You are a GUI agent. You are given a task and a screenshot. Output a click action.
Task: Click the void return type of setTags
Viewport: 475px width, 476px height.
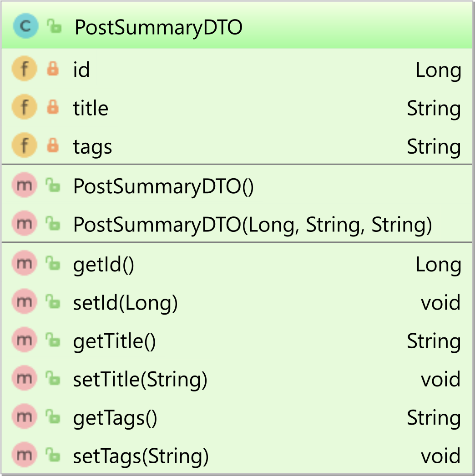tap(441, 456)
